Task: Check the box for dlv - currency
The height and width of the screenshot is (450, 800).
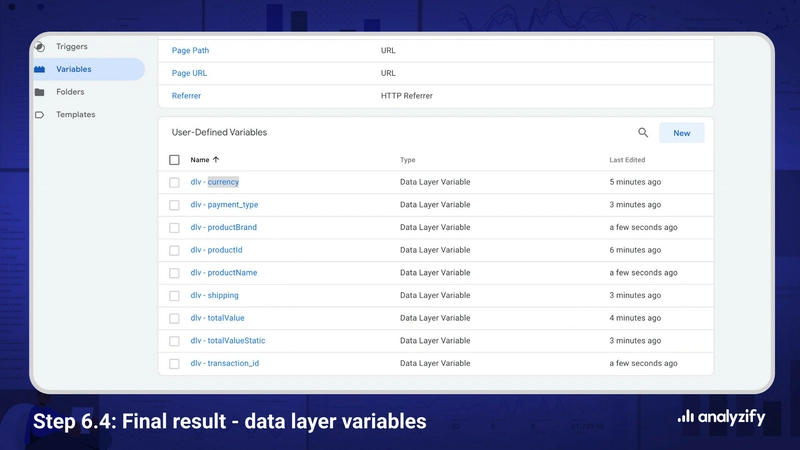Action: coord(174,183)
